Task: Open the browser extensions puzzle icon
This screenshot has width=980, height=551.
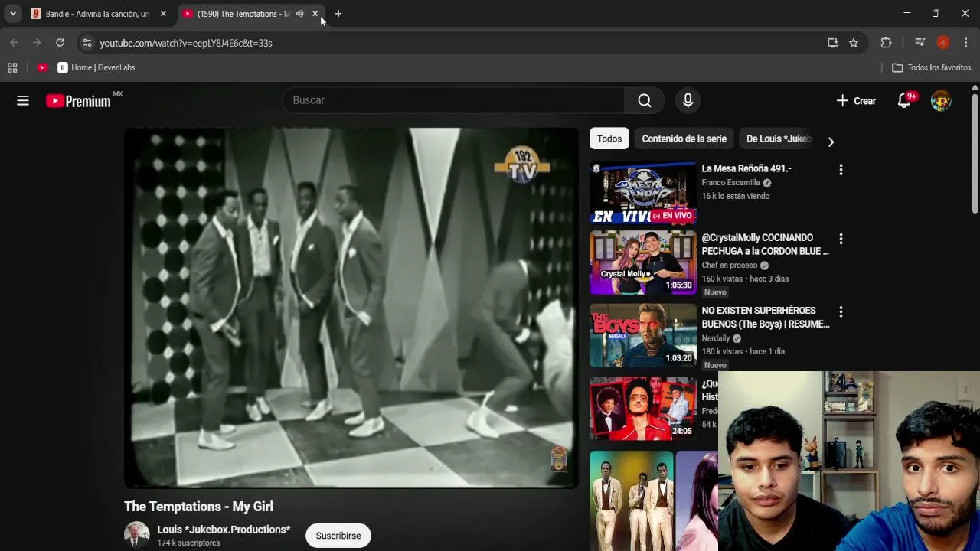Action: click(x=886, y=43)
